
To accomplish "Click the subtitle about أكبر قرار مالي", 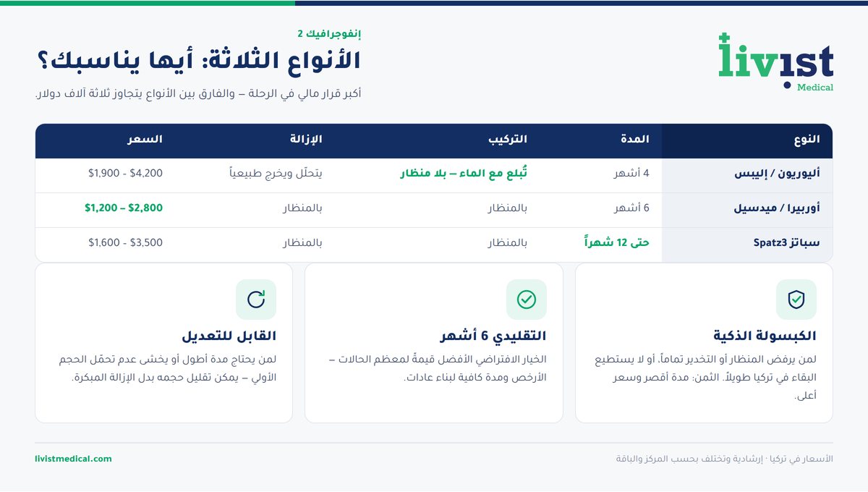I will (198, 94).
